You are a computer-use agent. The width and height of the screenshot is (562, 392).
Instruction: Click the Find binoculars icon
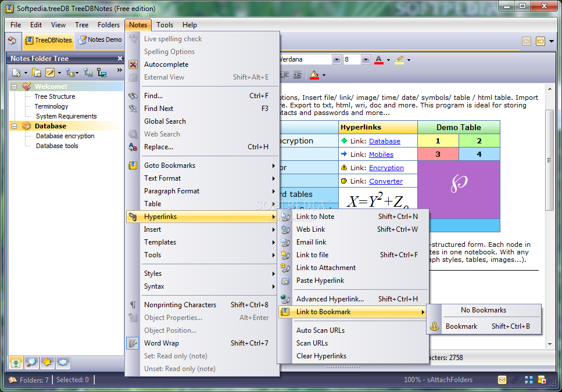click(133, 96)
